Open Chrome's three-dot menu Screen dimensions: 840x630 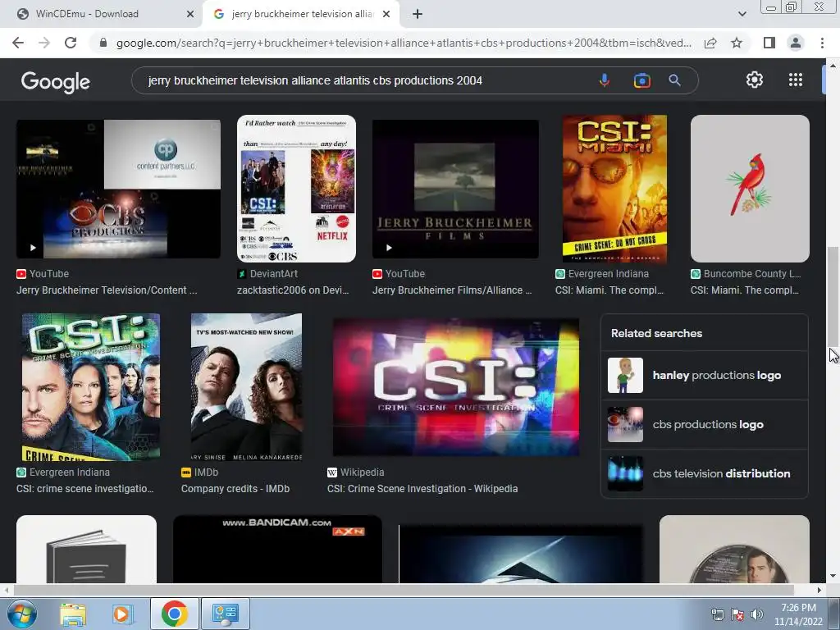click(822, 43)
